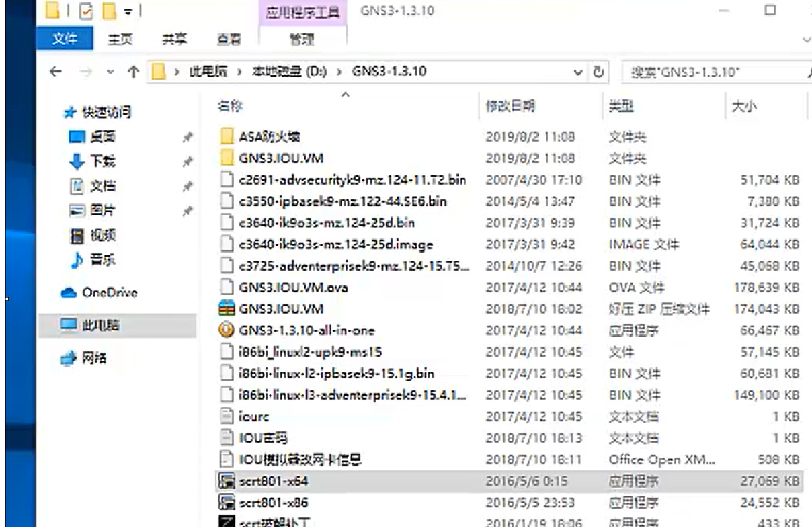Select the iourc text file icon
This screenshot has width=812, height=527.
coord(226,416)
